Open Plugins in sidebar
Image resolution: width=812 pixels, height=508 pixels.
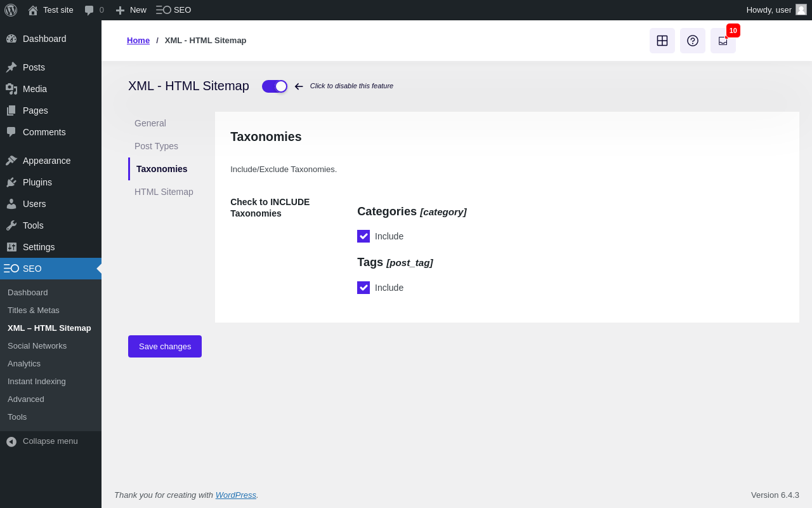click(x=51, y=182)
